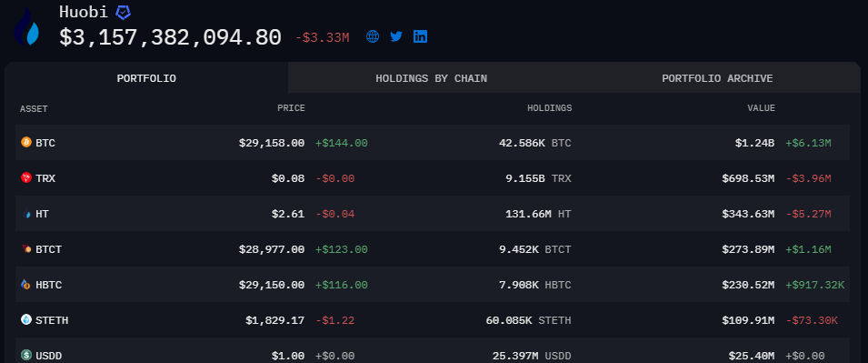Click TRX value change -$3.96M
Screen dimensions: 868x363
tap(808, 178)
